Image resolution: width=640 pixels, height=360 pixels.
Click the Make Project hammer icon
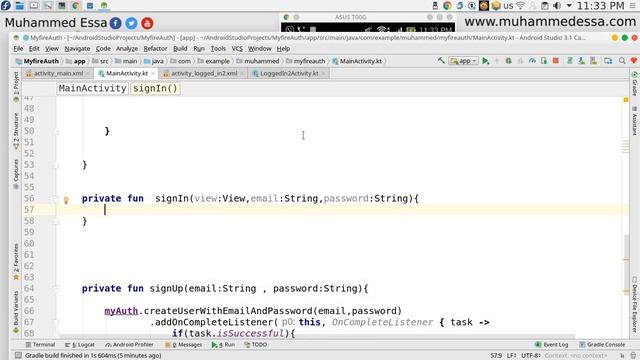click(441, 61)
